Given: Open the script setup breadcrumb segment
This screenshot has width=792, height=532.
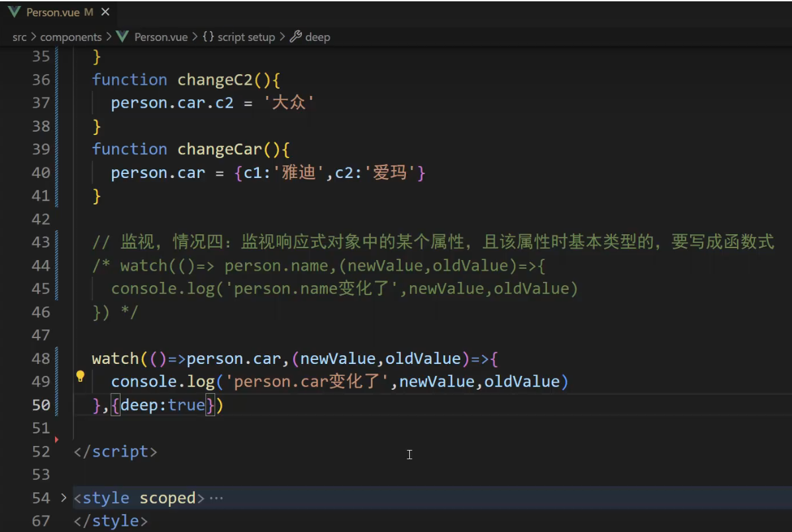Looking at the screenshot, I should [x=246, y=37].
